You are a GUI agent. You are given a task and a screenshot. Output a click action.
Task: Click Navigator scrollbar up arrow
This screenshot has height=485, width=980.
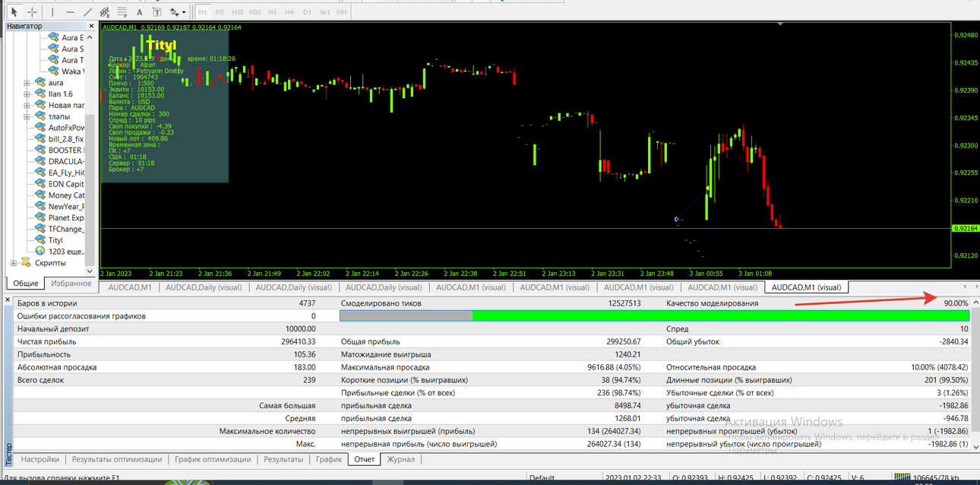pyautogui.click(x=90, y=37)
